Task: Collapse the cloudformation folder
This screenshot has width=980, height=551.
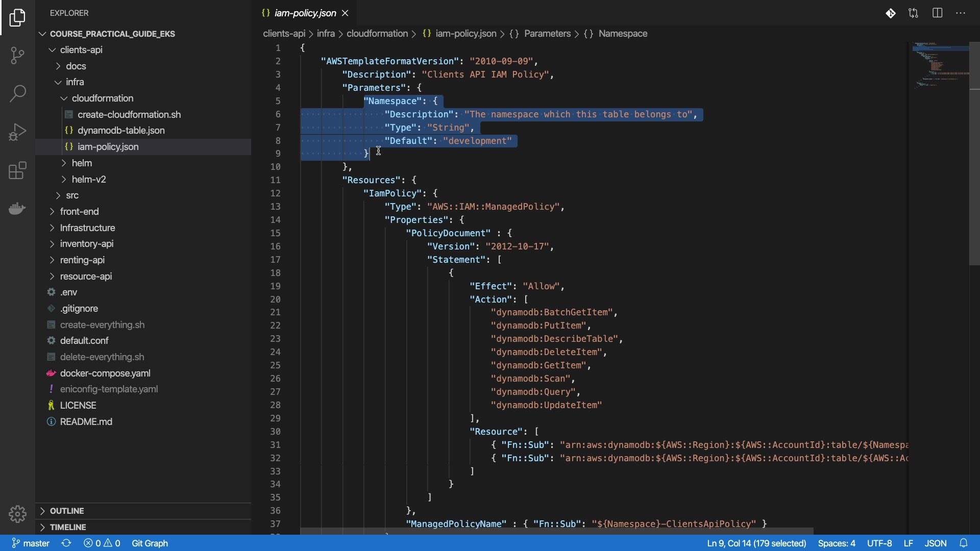Action: (102, 98)
